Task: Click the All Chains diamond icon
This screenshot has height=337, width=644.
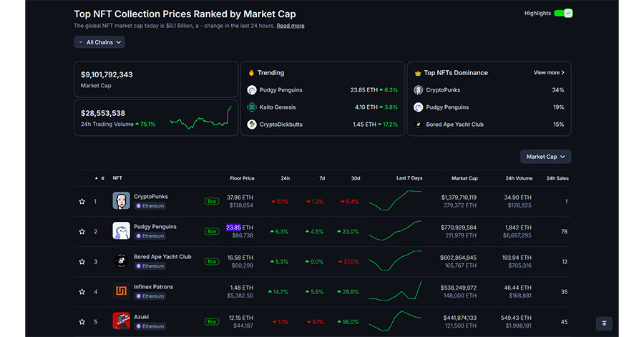Action: click(80, 42)
